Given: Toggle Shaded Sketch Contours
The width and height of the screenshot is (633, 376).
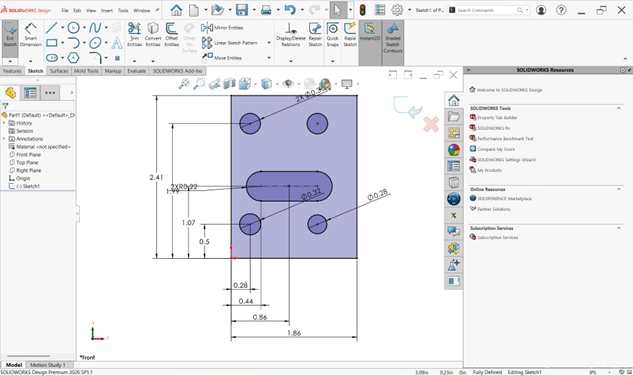Looking at the screenshot, I should click(393, 38).
